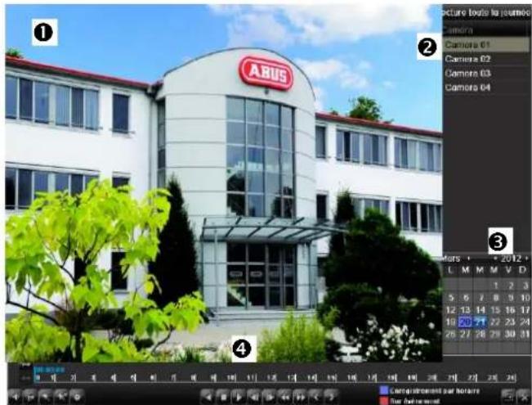Select Camera 03 in the camera list
Screen dimensions: 532x405
(486, 74)
